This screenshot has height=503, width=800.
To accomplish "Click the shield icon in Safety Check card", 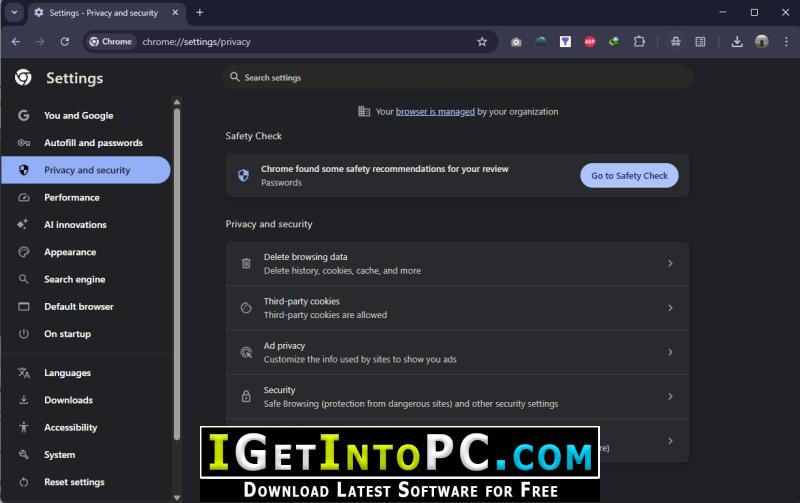I will (243, 175).
